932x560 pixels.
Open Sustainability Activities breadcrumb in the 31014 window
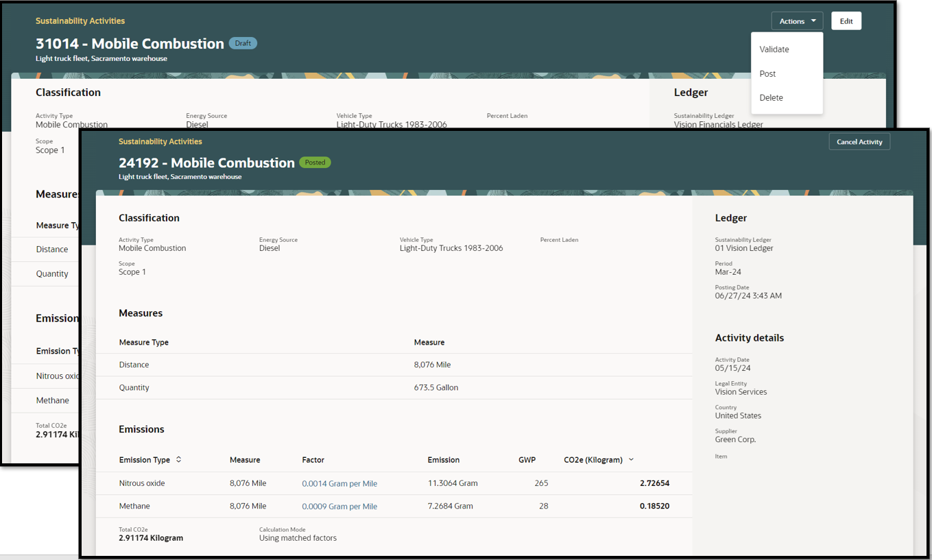point(80,21)
